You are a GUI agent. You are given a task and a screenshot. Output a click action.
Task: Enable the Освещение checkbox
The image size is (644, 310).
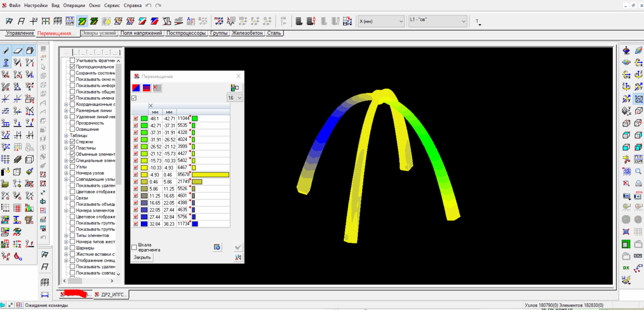tap(72, 129)
